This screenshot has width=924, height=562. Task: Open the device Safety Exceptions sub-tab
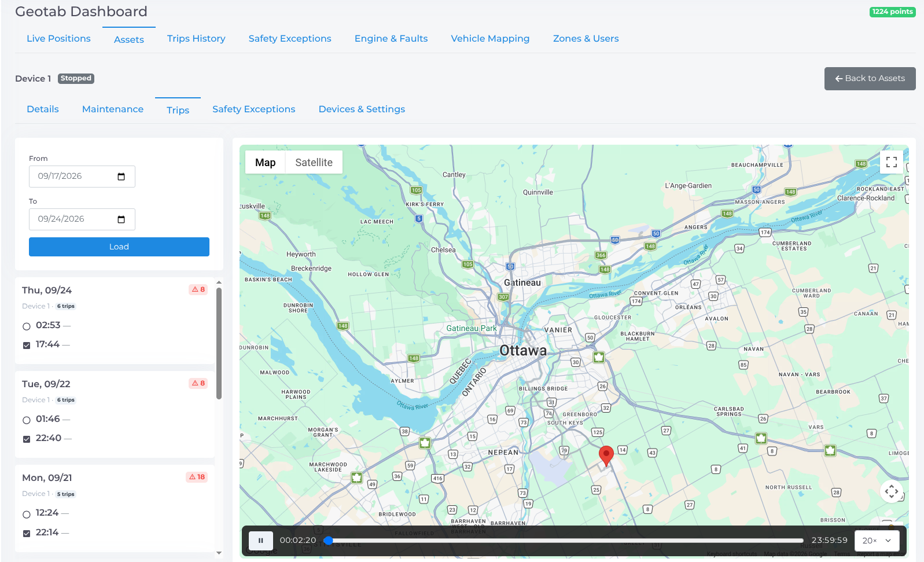point(253,109)
